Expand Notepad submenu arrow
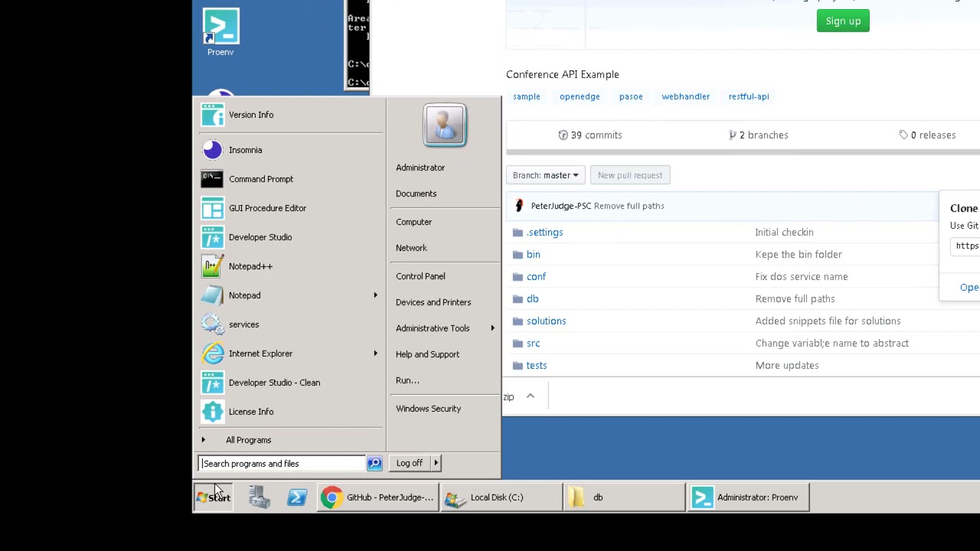The image size is (980, 551). coord(375,295)
